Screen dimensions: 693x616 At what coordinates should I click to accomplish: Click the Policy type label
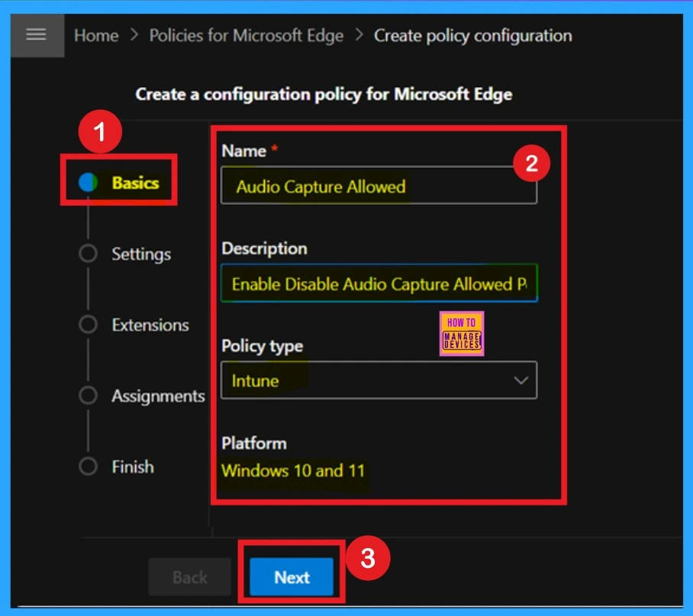[x=262, y=346]
